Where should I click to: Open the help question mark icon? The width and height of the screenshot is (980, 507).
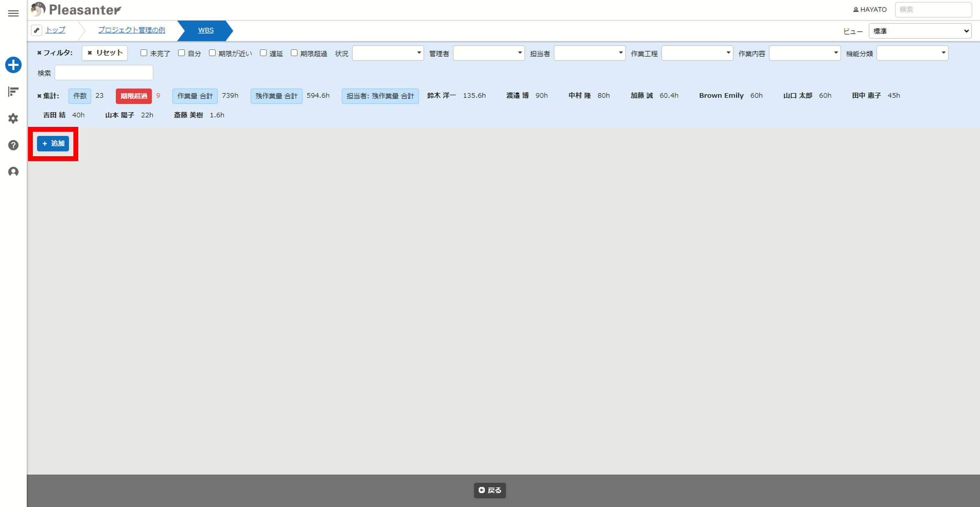pos(13,145)
